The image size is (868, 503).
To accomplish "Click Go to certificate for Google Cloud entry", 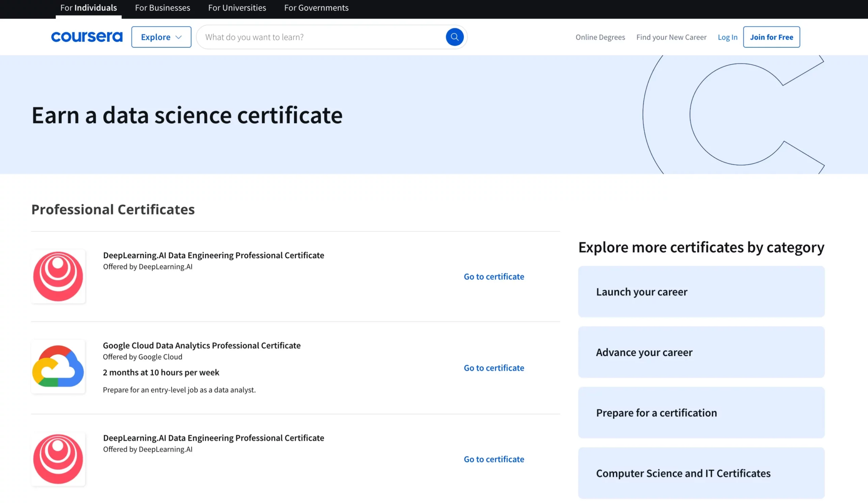I will (494, 368).
